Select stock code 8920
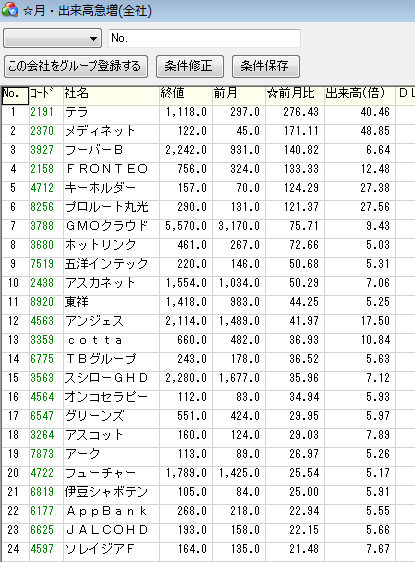The height and width of the screenshot is (562, 415). (x=42, y=302)
